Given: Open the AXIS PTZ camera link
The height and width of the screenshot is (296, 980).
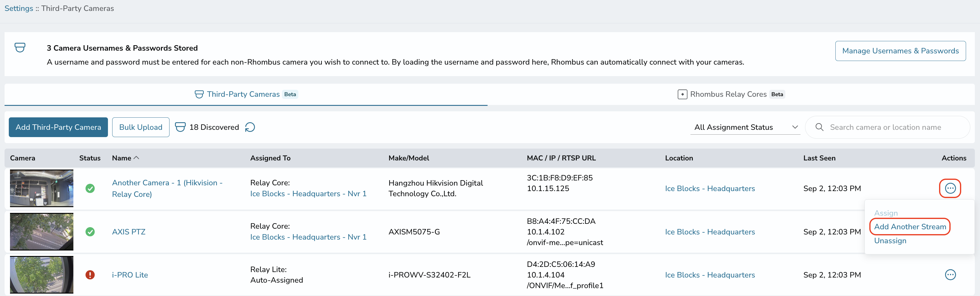Looking at the screenshot, I should point(129,232).
